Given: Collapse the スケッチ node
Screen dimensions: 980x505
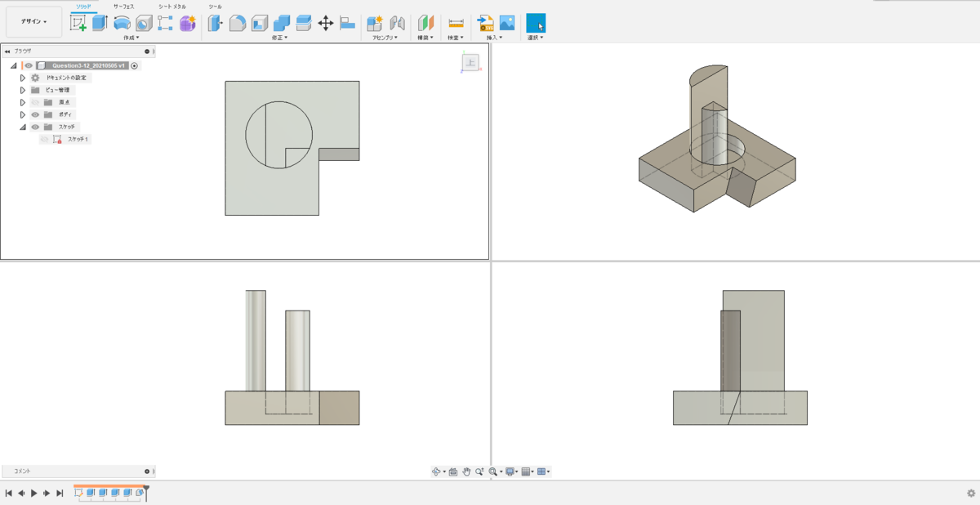Looking at the screenshot, I should [23, 127].
